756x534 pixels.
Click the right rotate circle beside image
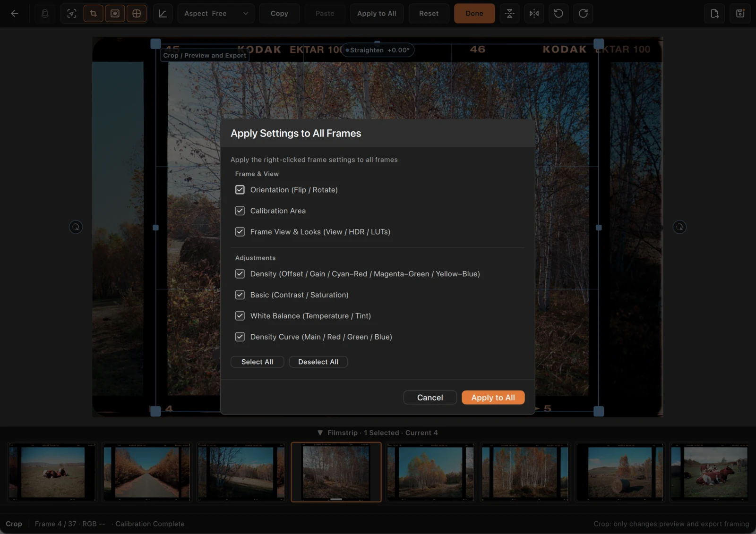click(679, 227)
